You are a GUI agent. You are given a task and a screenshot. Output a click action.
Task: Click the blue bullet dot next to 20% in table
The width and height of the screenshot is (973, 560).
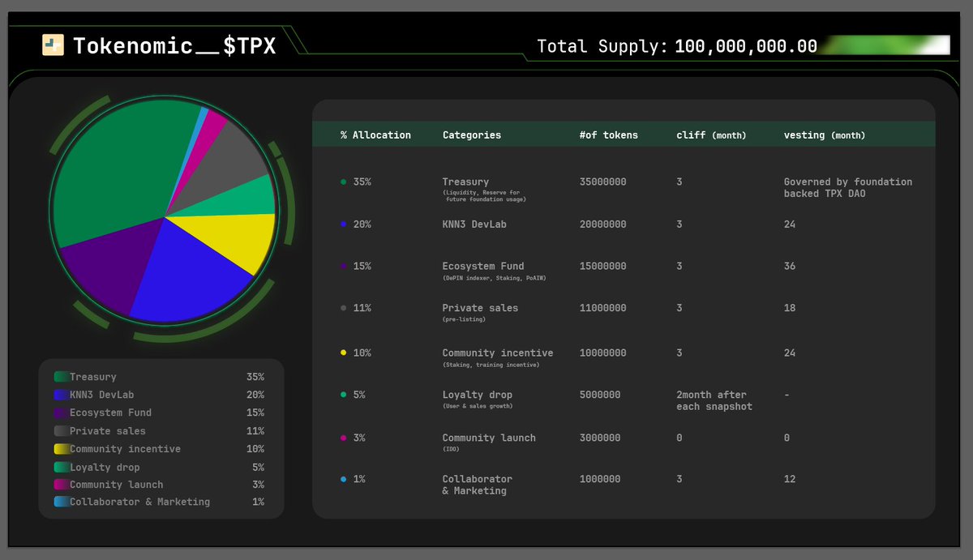[x=344, y=224]
